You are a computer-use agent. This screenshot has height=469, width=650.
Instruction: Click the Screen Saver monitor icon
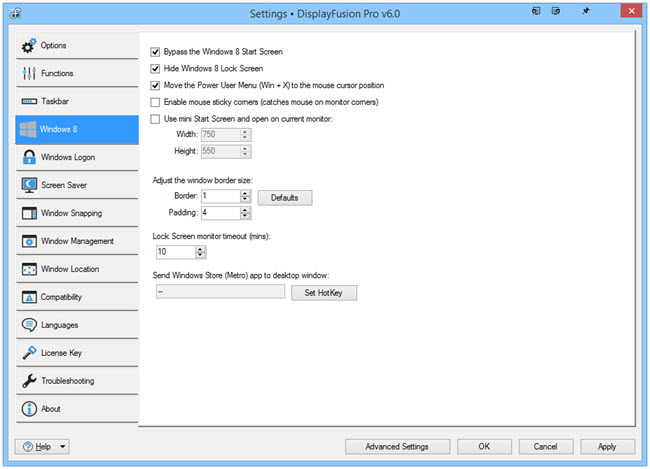(29, 185)
